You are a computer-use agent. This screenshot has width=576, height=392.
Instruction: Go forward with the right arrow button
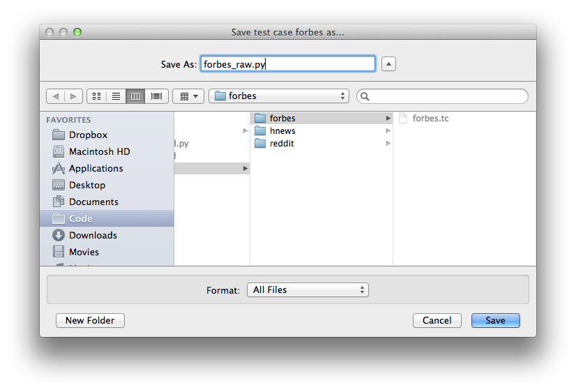73,96
